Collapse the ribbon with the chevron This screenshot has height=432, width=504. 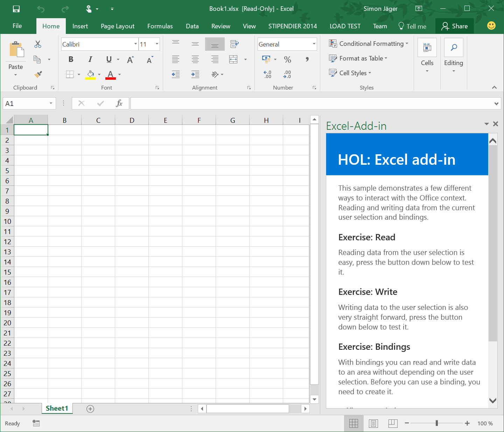click(494, 87)
